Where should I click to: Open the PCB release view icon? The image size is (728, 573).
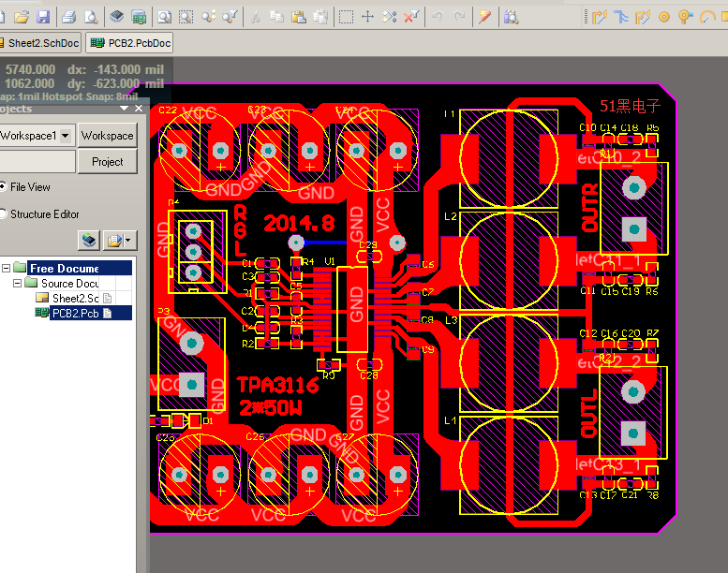pos(139,18)
